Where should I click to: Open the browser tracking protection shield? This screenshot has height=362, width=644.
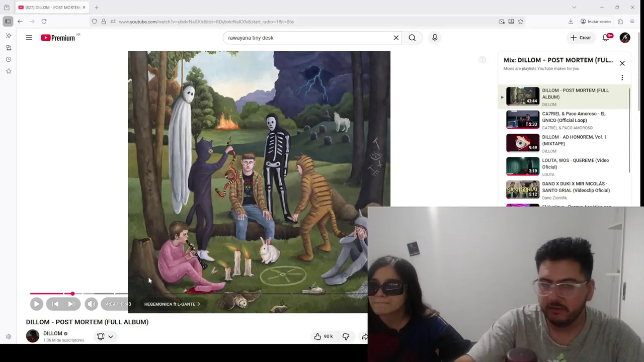[x=94, y=22]
